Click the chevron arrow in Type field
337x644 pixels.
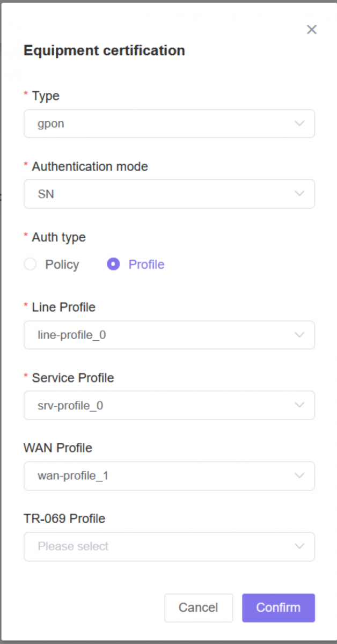pos(299,123)
